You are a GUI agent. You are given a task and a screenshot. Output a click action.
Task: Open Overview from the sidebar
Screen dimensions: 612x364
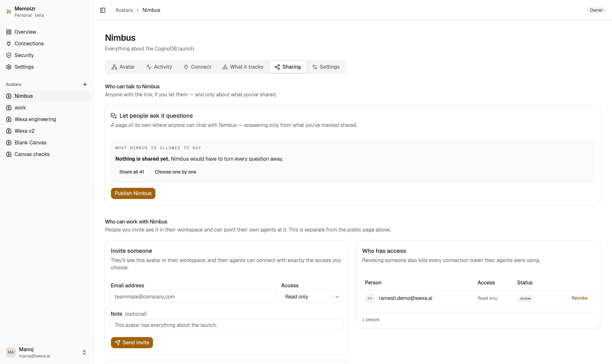pos(46,32)
